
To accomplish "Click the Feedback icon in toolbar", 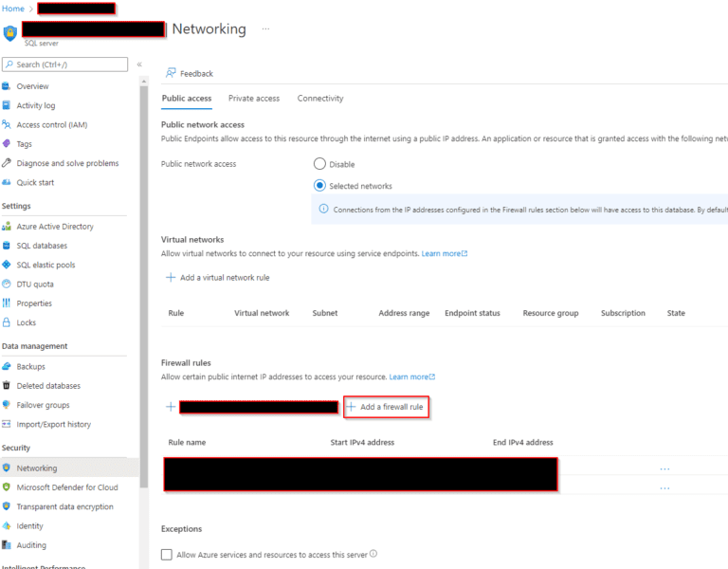I will 171,73.
